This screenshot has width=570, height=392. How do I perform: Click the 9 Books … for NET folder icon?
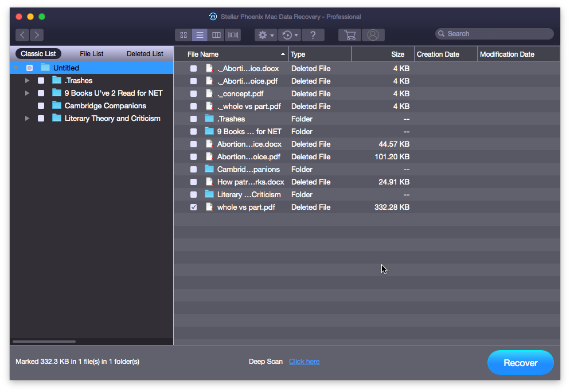(209, 131)
